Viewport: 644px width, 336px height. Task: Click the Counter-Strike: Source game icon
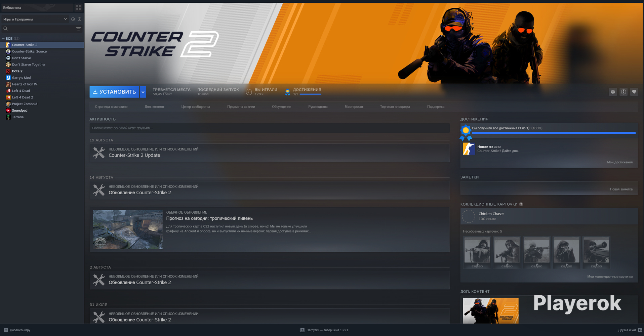pos(8,51)
